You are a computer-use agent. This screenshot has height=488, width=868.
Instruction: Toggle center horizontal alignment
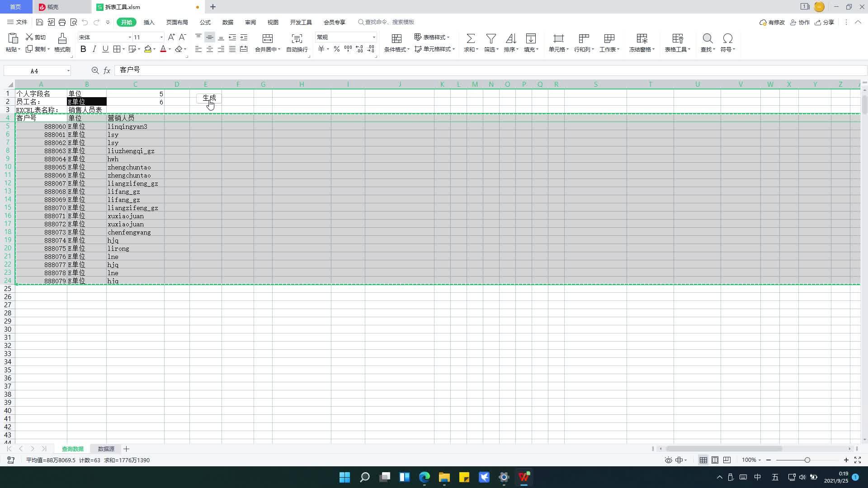tap(210, 49)
